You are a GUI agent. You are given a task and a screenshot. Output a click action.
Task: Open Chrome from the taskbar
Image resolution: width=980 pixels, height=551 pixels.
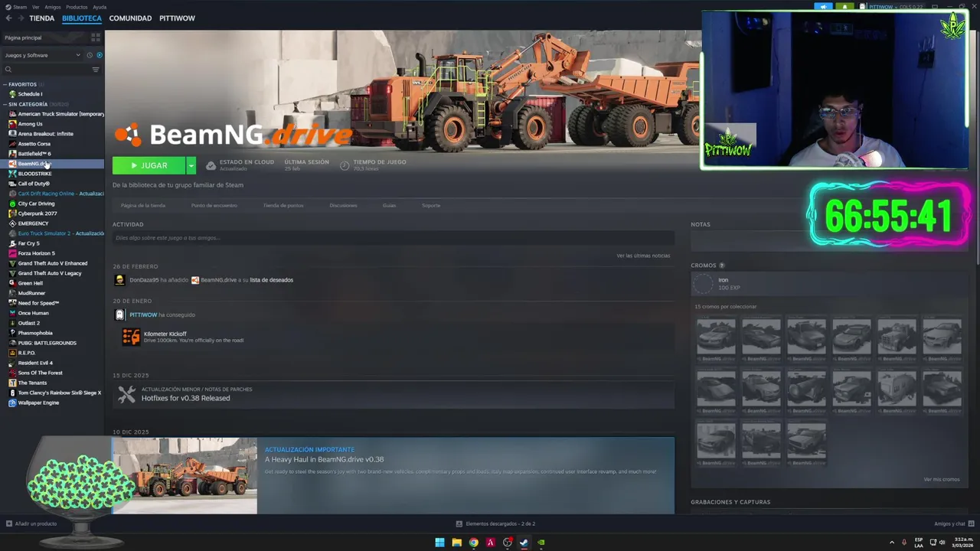[473, 543]
